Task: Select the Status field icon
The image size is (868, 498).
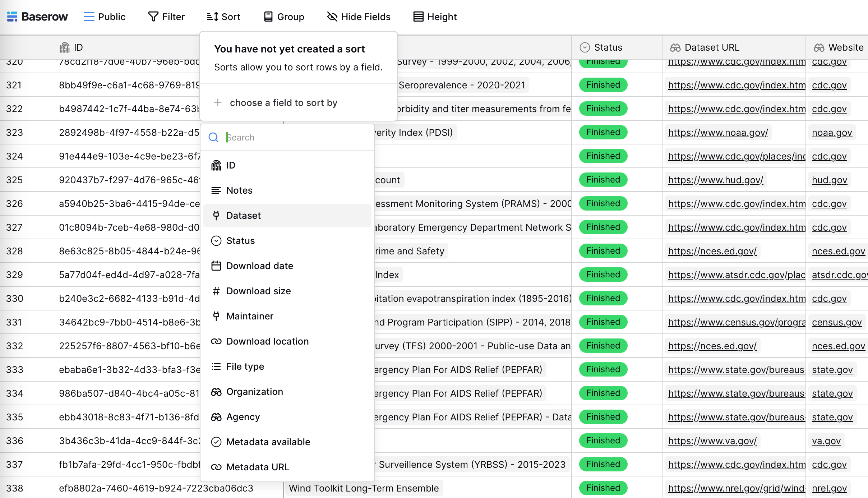Action: [216, 240]
